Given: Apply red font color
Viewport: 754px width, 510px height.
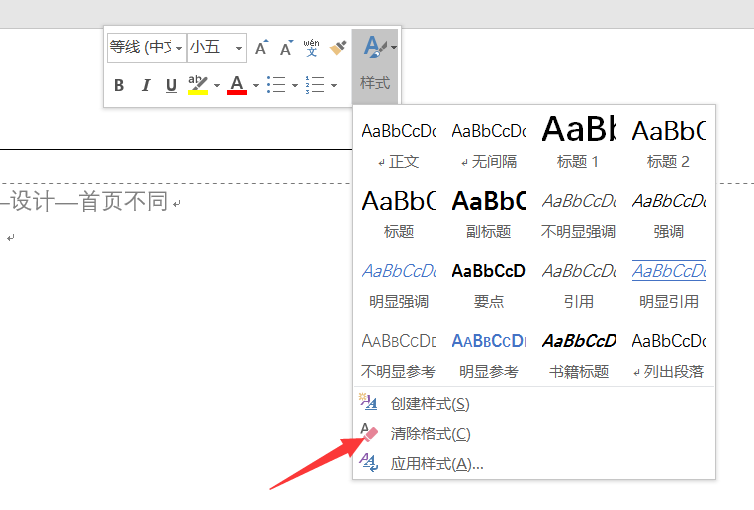Looking at the screenshot, I should tap(237, 85).
